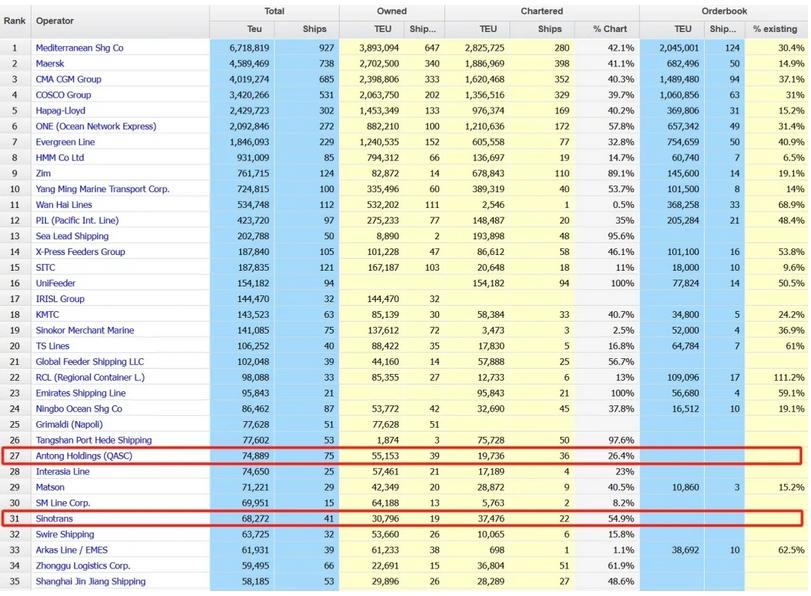The image size is (811, 596).
Task: Open PIL (Pacific Int. Line) link
Action: (77, 220)
